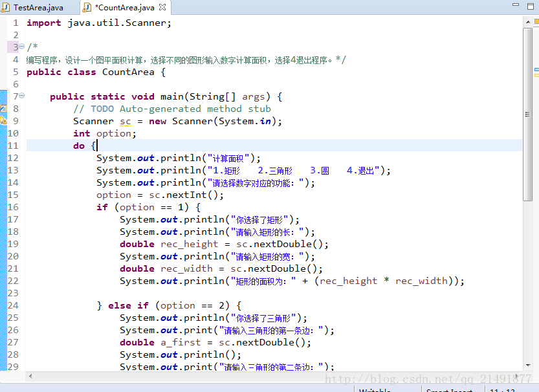Click the empty 'System.out.println();' on line 28

pos(181,355)
